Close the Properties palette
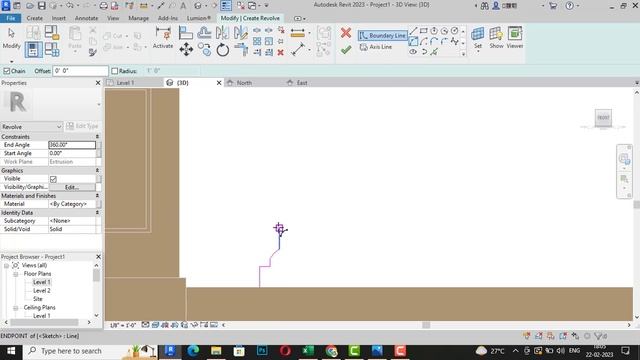 tap(98, 83)
